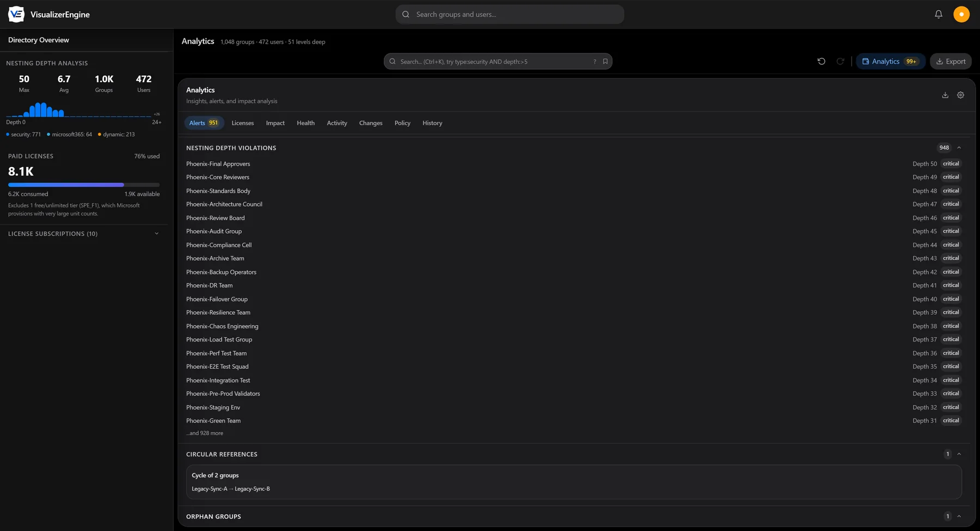Open the orange user avatar menu

(961, 14)
